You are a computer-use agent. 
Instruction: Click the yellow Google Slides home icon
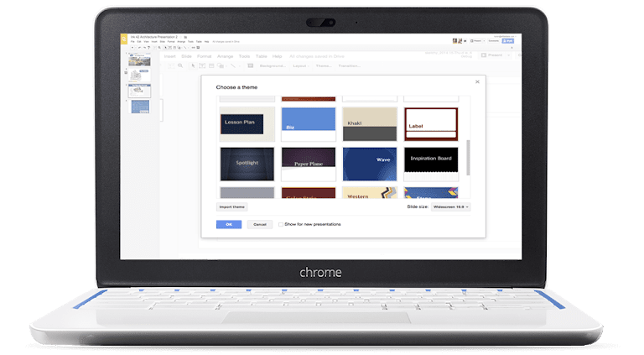127,40
